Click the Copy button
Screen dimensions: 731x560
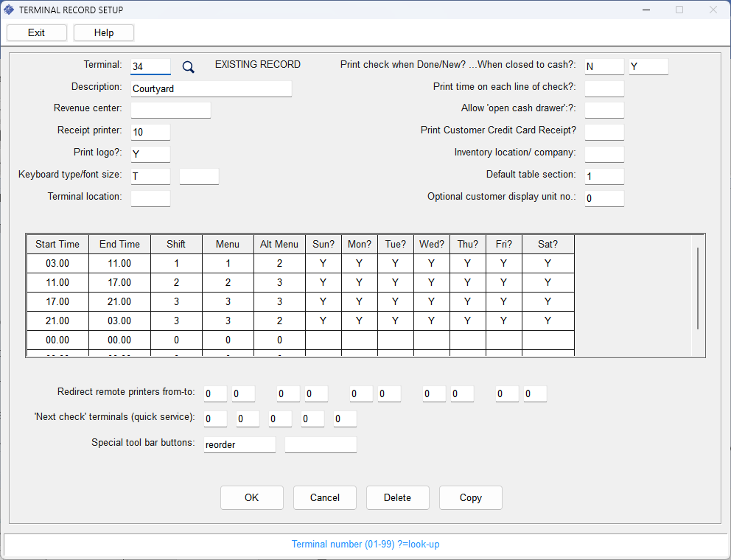470,497
